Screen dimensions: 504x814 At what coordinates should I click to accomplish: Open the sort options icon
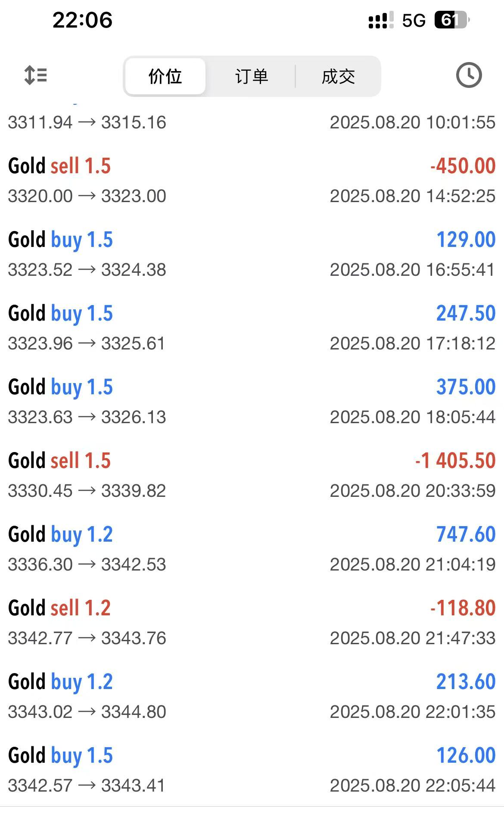36,75
